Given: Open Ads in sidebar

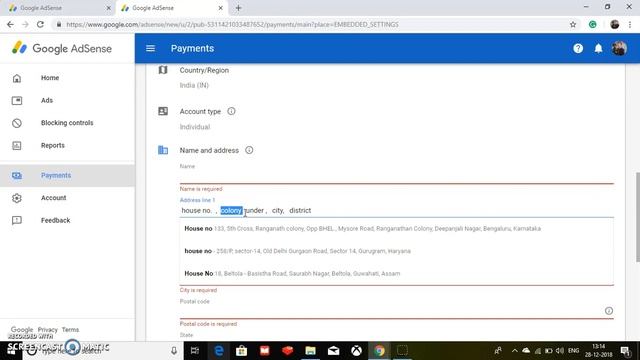Looking at the screenshot, I should (x=47, y=100).
